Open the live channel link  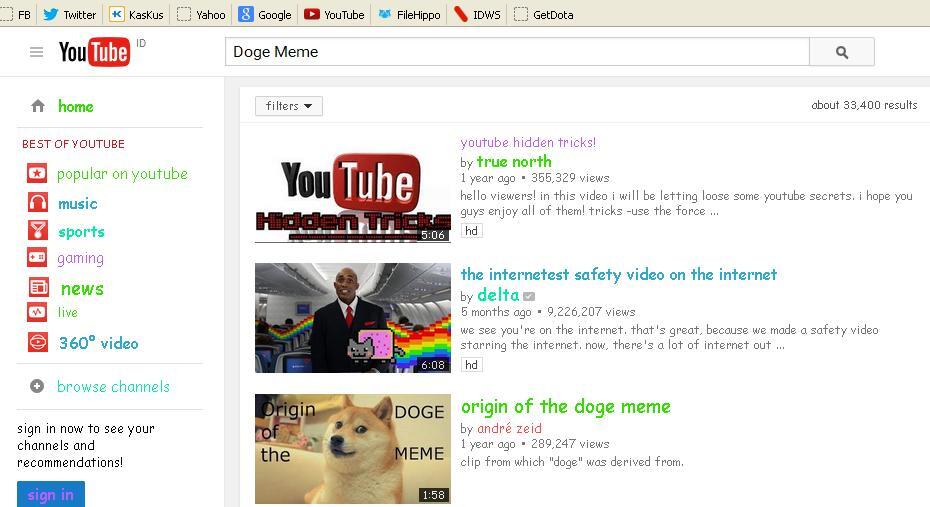pyautogui.click(x=68, y=312)
